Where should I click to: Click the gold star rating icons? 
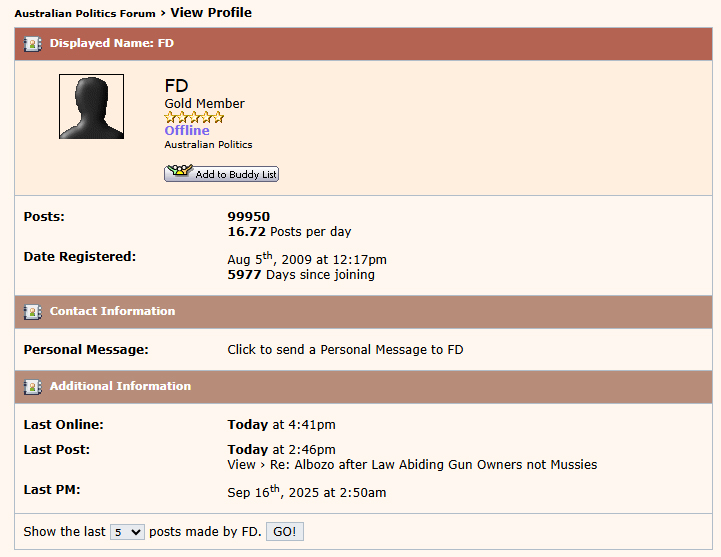194,117
